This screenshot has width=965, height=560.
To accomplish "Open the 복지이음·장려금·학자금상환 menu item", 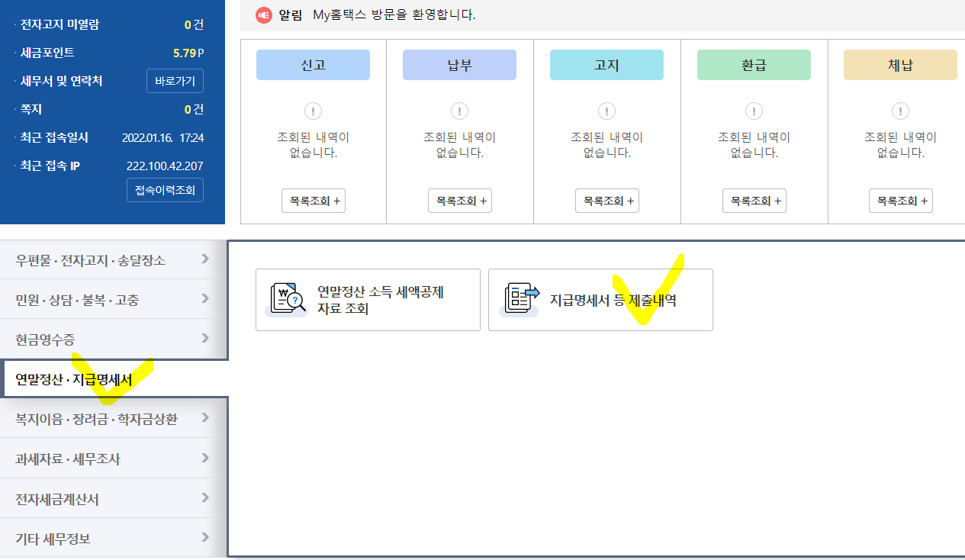I will pos(113,418).
